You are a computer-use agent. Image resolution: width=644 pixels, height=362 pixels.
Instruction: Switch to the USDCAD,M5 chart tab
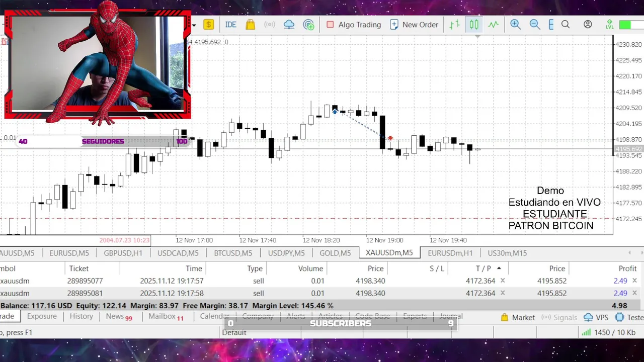[178, 253]
